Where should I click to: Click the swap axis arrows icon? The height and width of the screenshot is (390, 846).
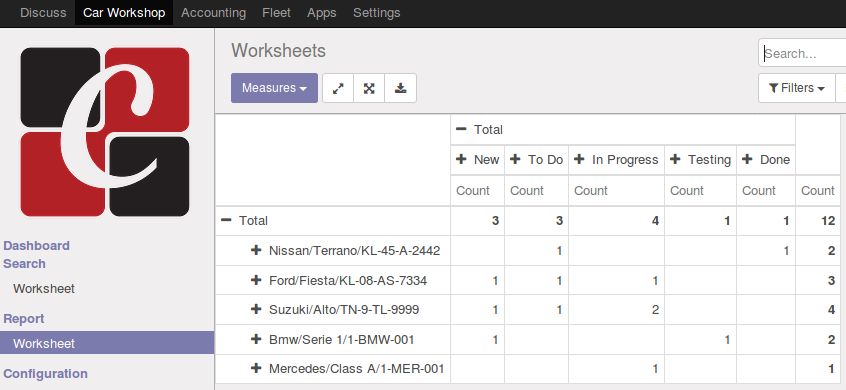338,88
